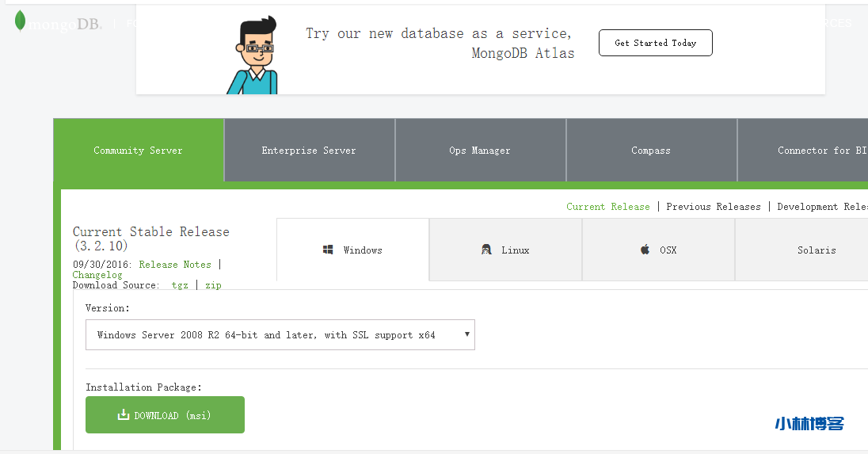
Task: Click the Installation Package label
Action: 144,387
